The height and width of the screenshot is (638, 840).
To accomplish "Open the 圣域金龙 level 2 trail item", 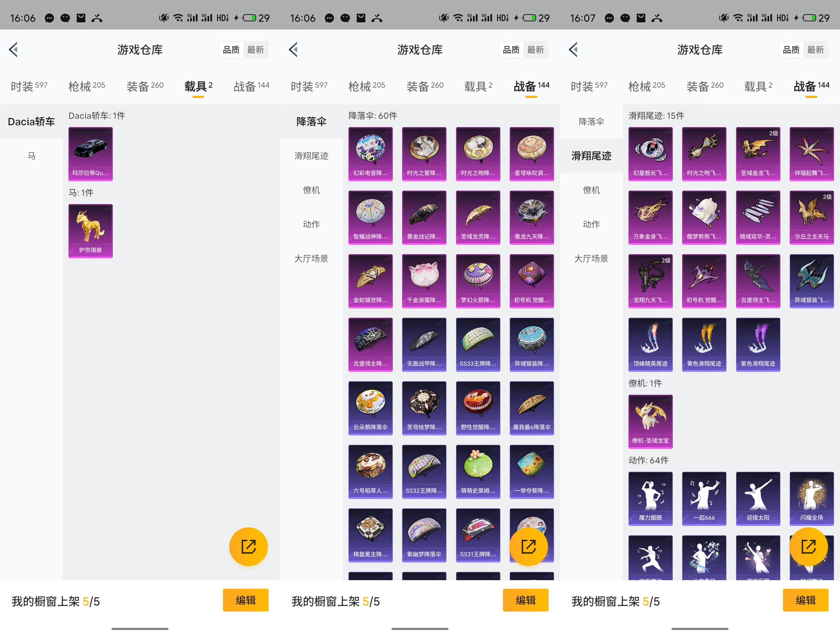I will click(x=758, y=154).
